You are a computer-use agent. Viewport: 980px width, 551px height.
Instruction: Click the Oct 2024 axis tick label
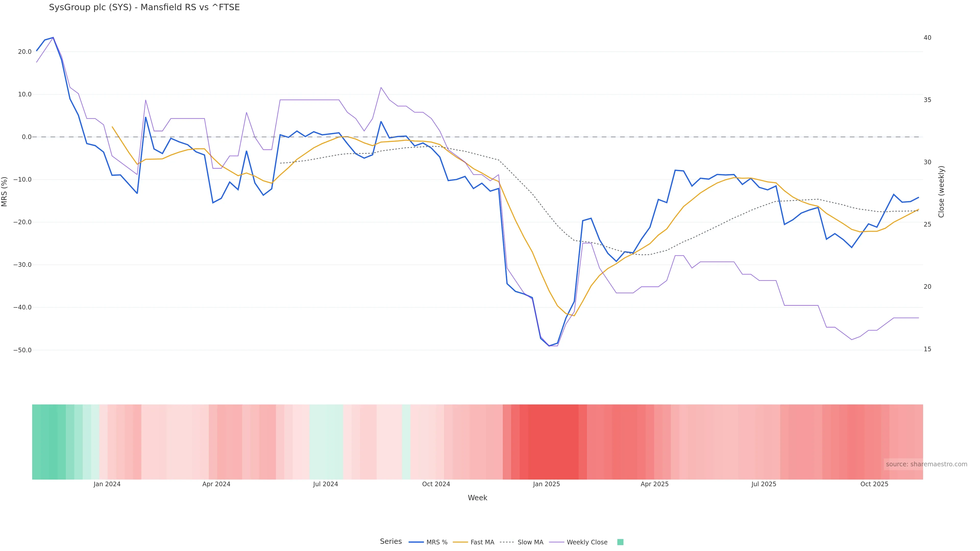coord(436,484)
